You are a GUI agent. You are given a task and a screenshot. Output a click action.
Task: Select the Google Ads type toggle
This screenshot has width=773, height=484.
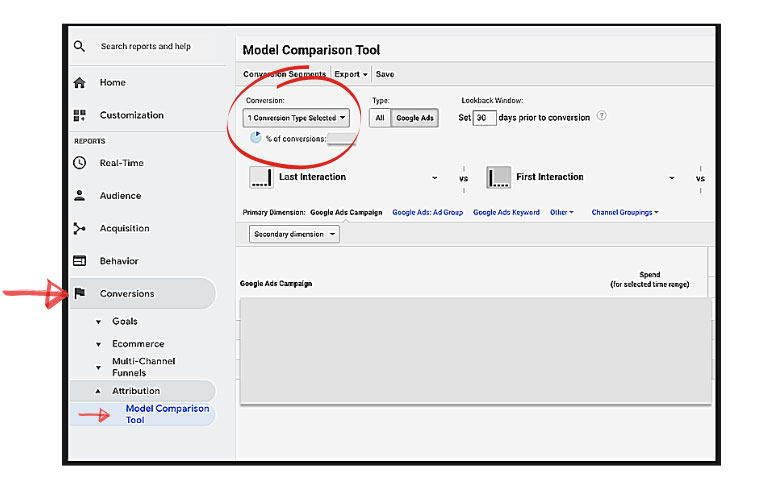pos(414,118)
